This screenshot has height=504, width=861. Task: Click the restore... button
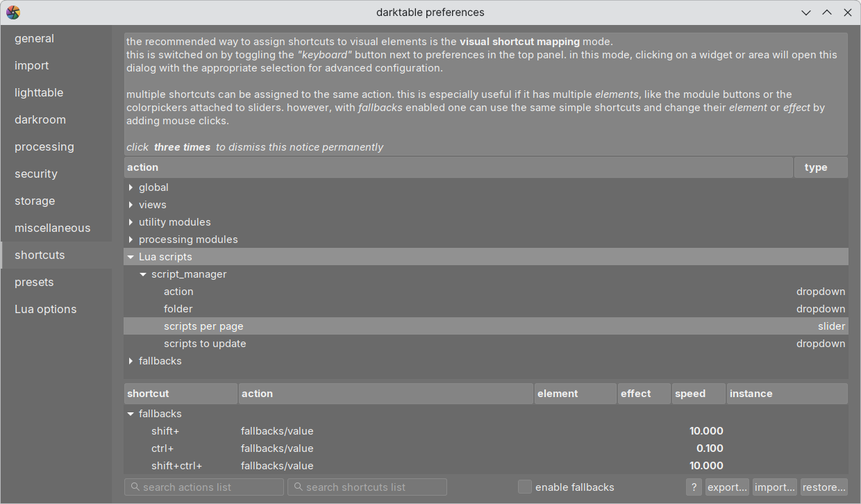pos(824,487)
